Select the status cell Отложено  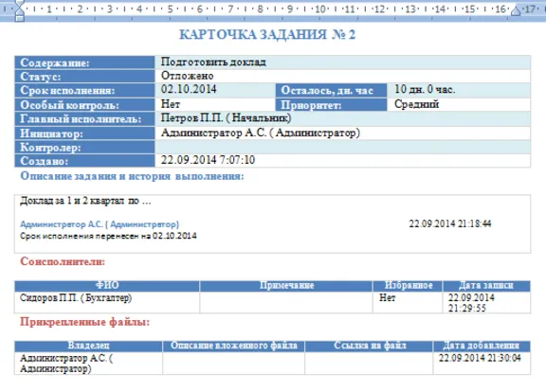pyautogui.click(x=342, y=76)
